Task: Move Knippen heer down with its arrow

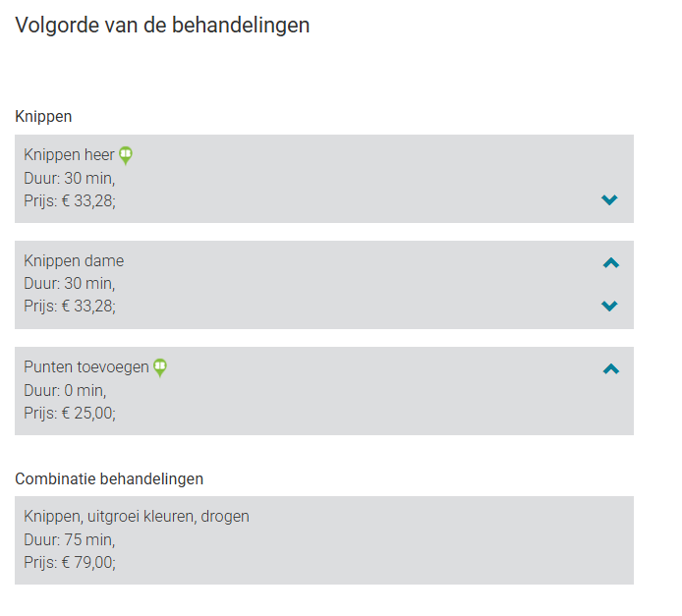Action: tap(609, 200)
